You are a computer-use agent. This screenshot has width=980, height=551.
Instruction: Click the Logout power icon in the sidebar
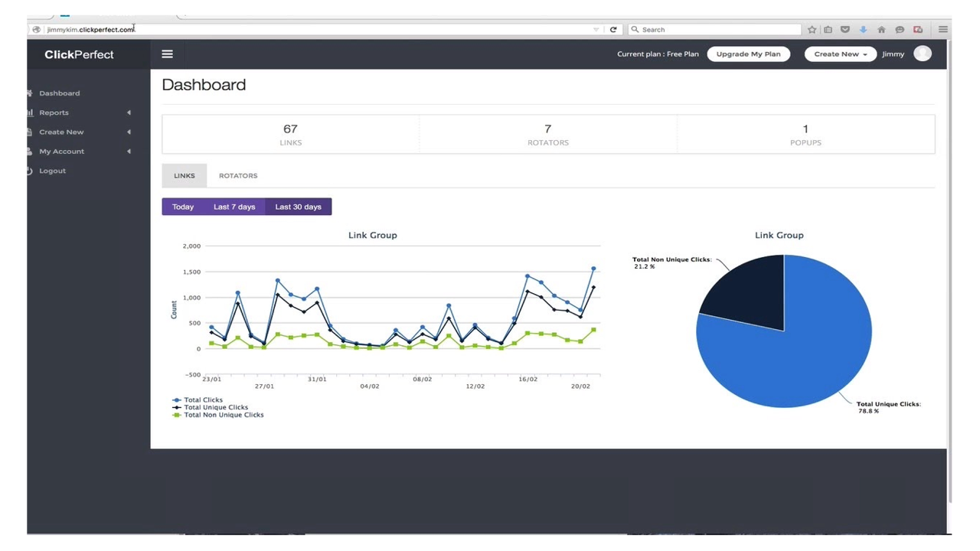30,171
